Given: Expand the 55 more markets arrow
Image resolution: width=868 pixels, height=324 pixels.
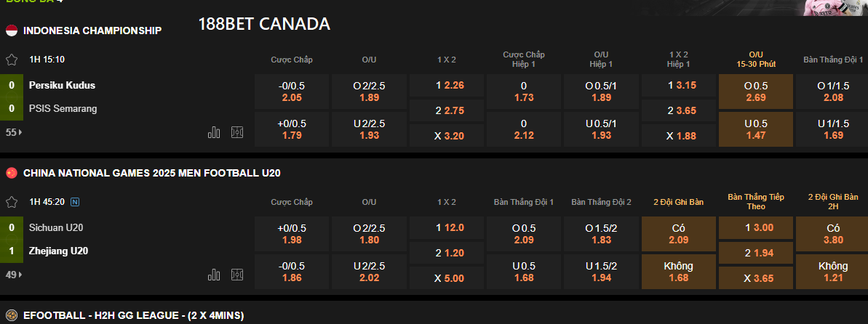Looking at the screenshot, I should click(15, 132).
